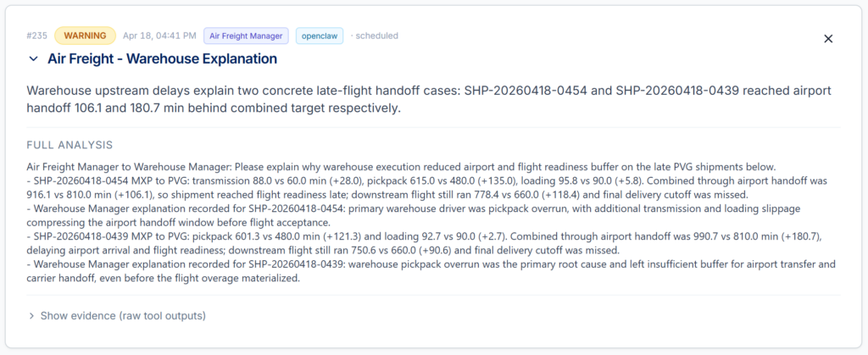The height and width of the screenshot is (355, 868).
Task: Select the openclaw tag
Action: 320,36
